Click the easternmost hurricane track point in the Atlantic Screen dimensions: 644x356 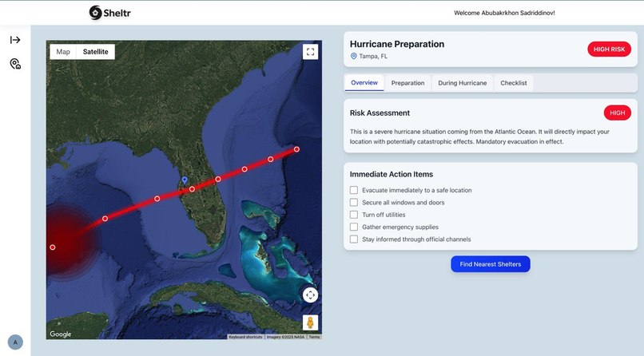[296, 149]
